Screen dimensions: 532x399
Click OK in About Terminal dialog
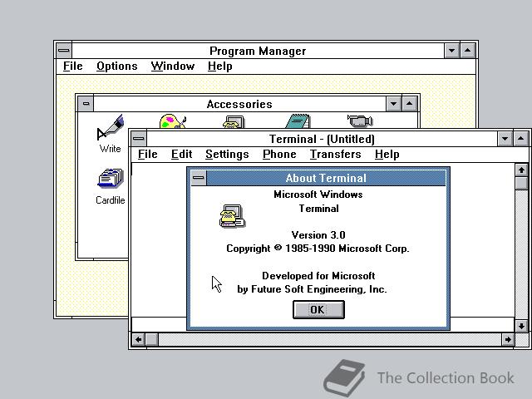318,309
